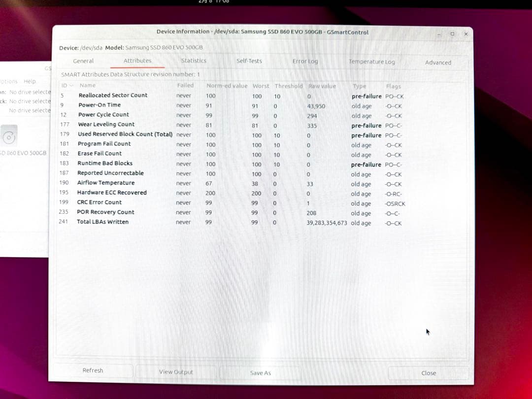
Task: Switch to the General tab
Action: coord(83,61)
